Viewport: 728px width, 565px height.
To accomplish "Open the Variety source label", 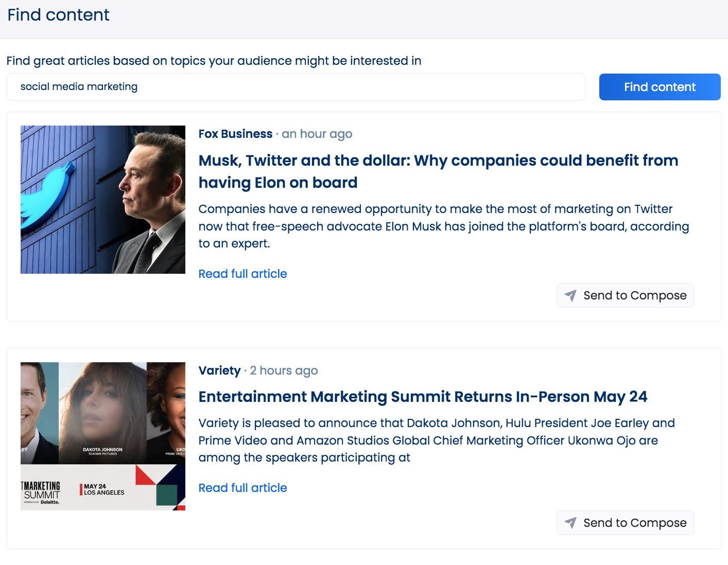I will coord(219,370).
